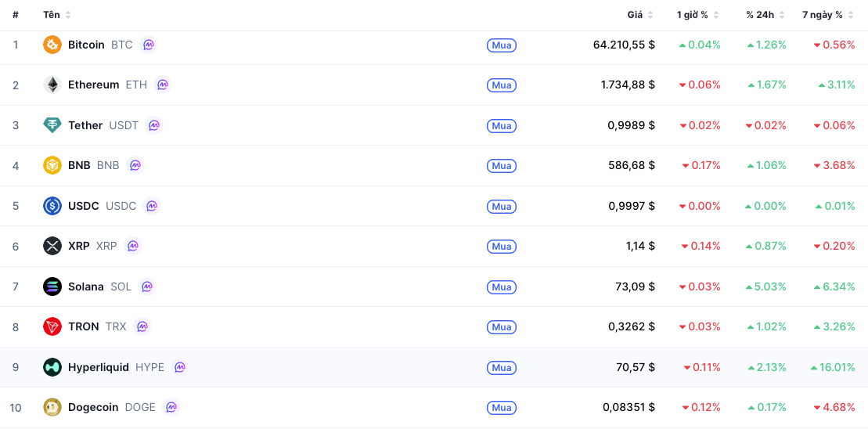Open the Ethereum name link
Image resolution: width=868 pixels, height=429 pixels.
pos(94,85)
